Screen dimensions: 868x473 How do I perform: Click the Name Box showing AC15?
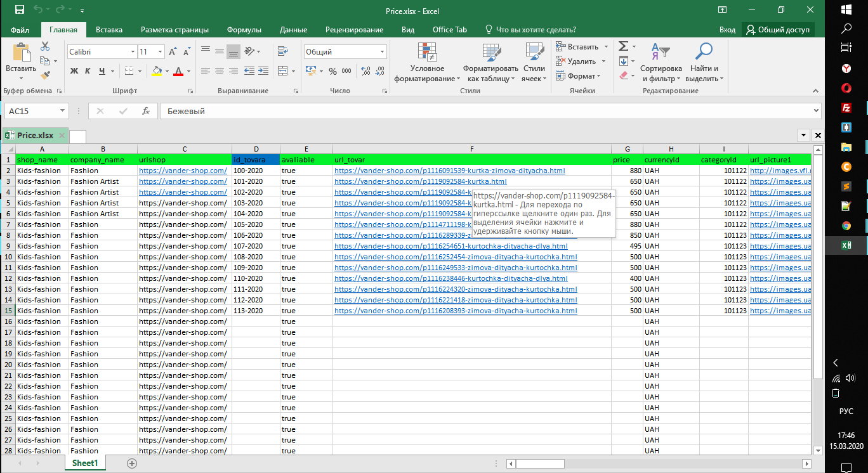click(x=36, y=111)
